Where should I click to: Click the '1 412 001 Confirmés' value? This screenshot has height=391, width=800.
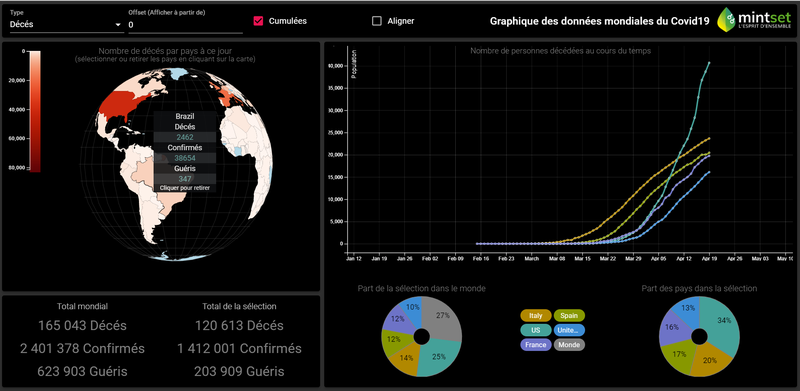(239, 349)
